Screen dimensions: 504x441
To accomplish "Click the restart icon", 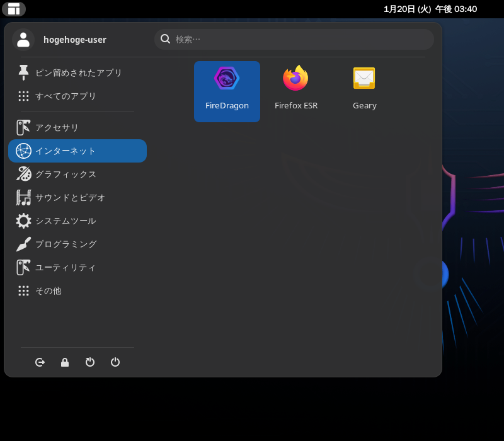I will (x=90, y=362).
